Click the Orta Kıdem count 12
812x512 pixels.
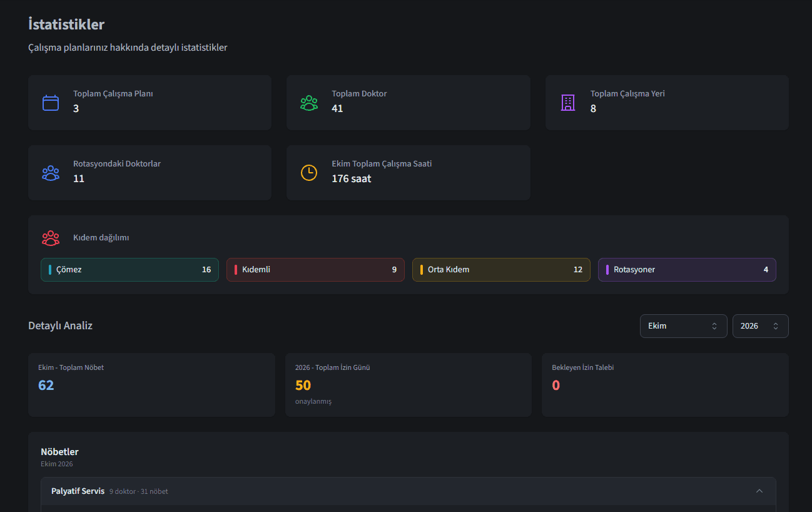[x=578, y=270]
